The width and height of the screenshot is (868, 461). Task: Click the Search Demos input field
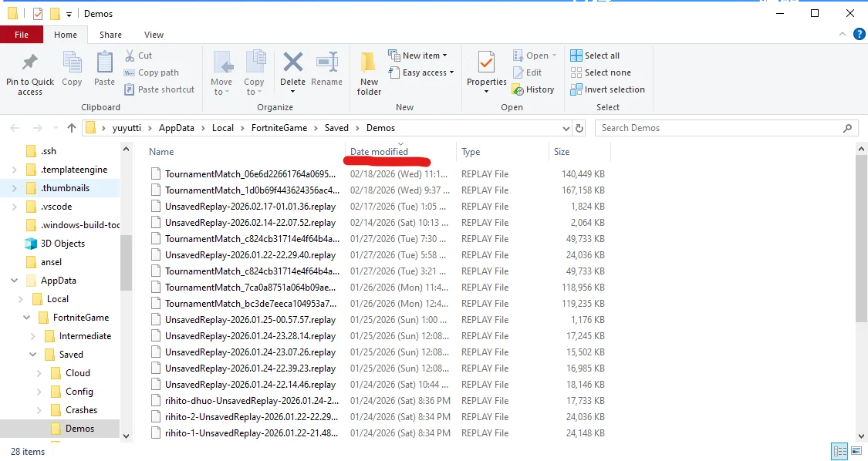point(718,128)
